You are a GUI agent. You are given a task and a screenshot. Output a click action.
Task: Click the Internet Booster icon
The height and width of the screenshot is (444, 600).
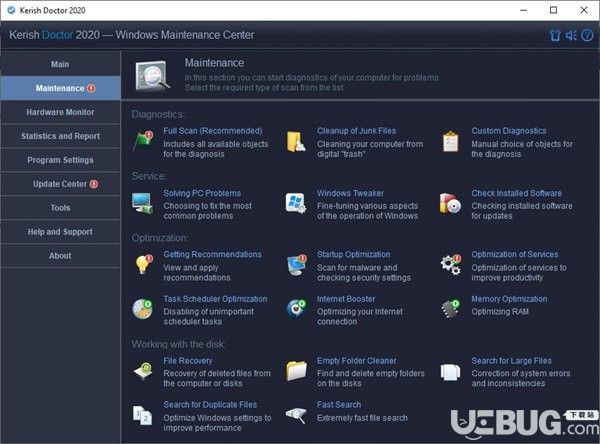coord(297,309)
